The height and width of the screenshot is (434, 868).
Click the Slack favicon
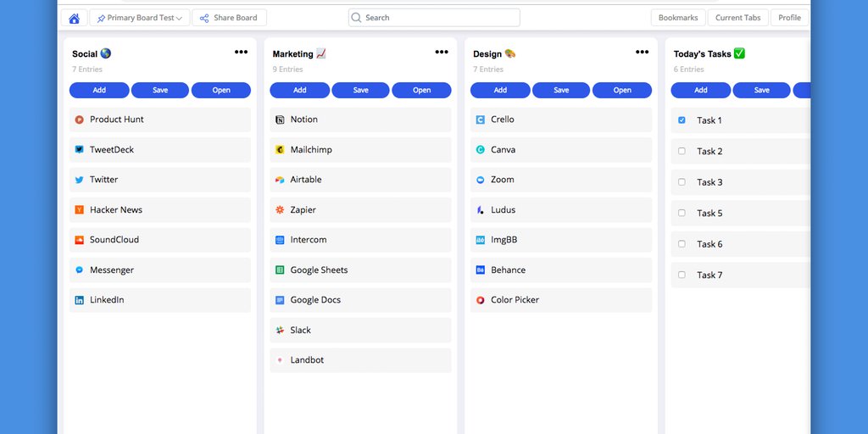click(280, 330)
